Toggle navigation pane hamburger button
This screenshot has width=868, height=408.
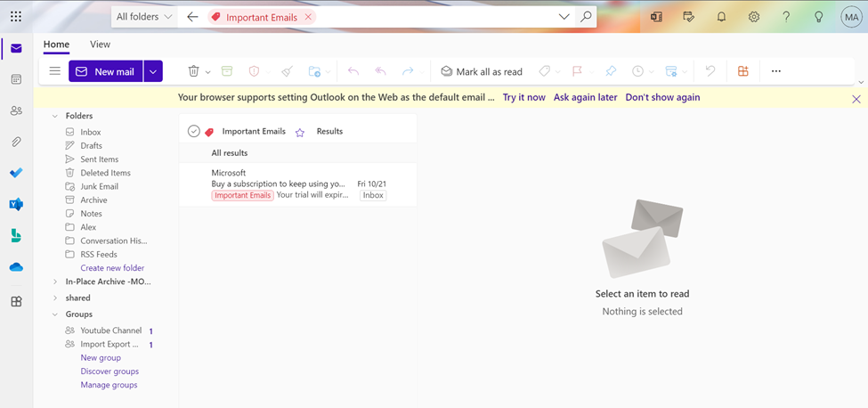(x=55, y=71)
